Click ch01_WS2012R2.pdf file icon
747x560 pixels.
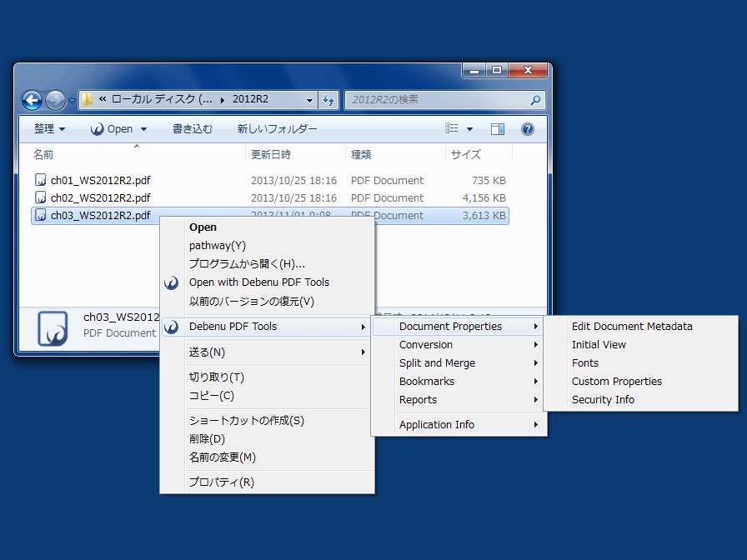click(41, 179)
